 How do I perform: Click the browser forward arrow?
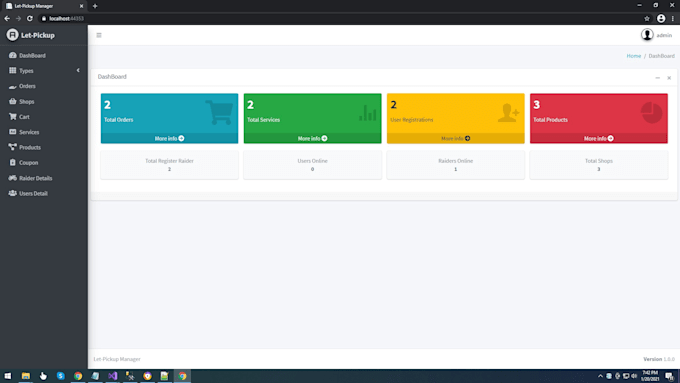point(18,19)
